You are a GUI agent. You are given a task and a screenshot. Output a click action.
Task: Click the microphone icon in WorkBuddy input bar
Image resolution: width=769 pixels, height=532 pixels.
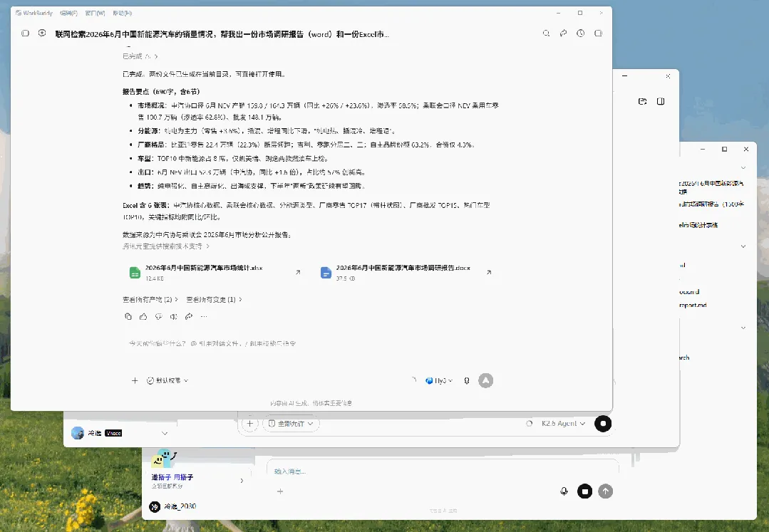466,380
